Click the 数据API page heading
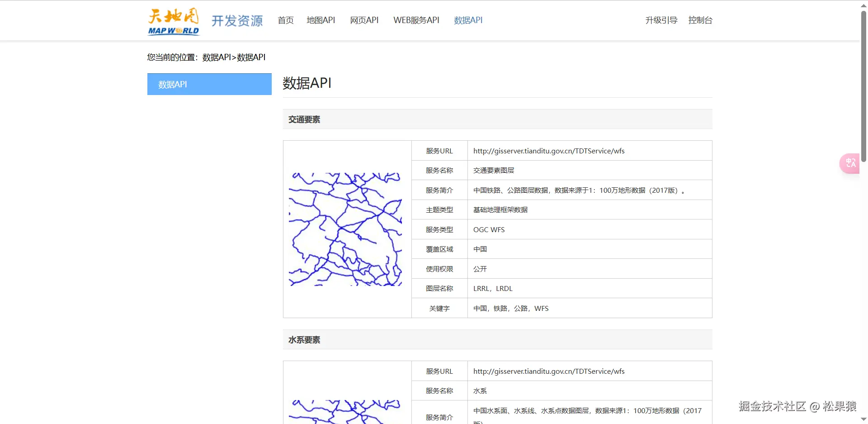Screen dimensions: 868x424 (x=307, y=83)
